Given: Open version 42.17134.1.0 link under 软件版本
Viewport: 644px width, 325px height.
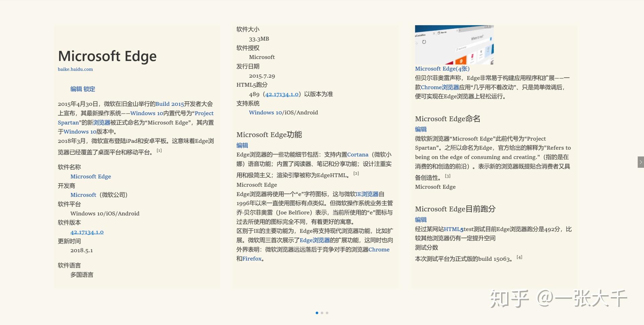Looking at the screenshot, I should pos(87,232).
